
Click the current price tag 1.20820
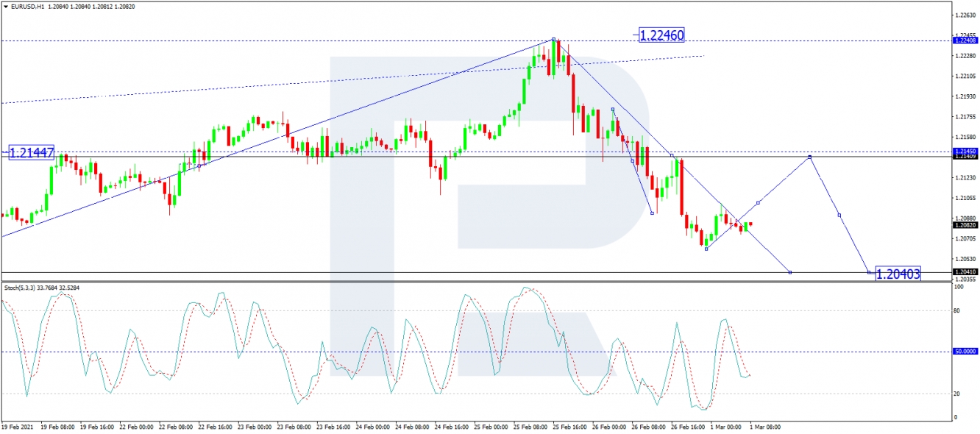[965, 225]
